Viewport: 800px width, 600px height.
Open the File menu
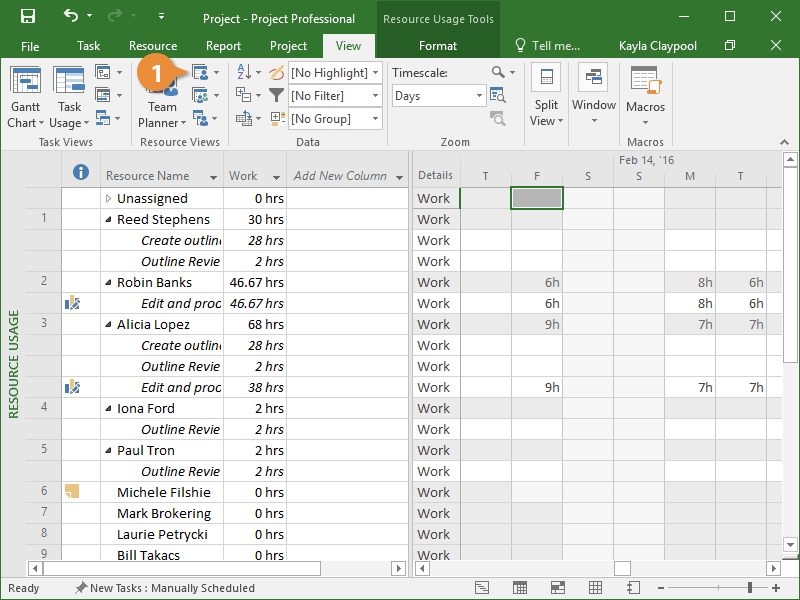[30, 46]
